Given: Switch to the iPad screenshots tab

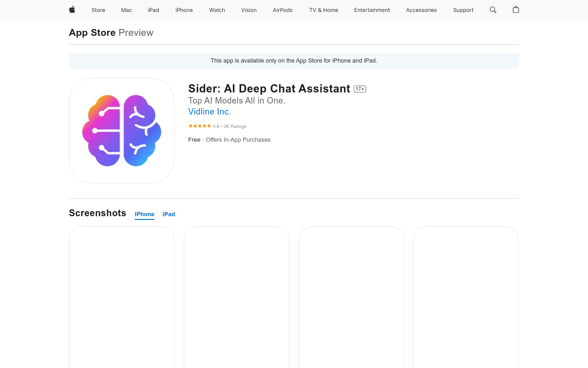Looking at the screenshot, I should 169,214.
